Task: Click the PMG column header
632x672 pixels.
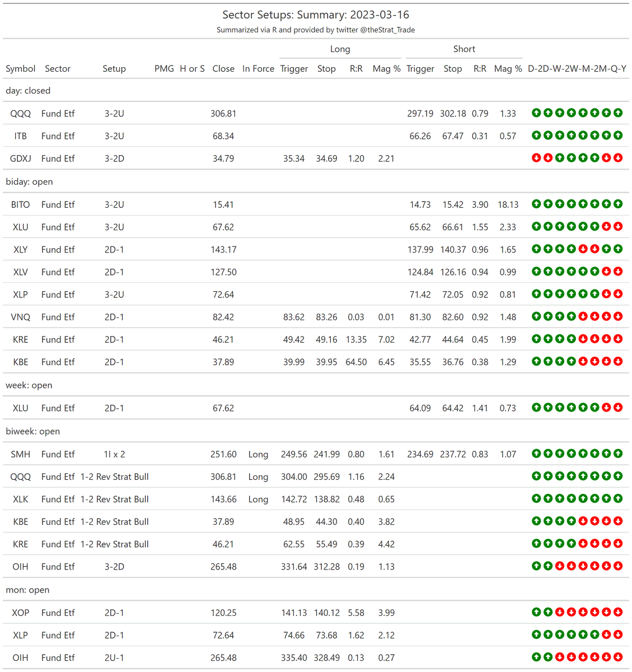Action: pos(164,69)
